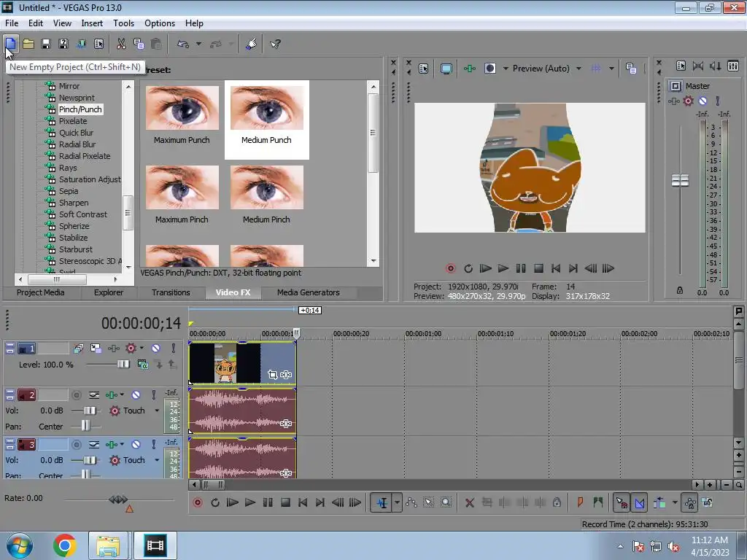Arm audio track 3 for record
The image size is (747, 560).
coord(76,444)
